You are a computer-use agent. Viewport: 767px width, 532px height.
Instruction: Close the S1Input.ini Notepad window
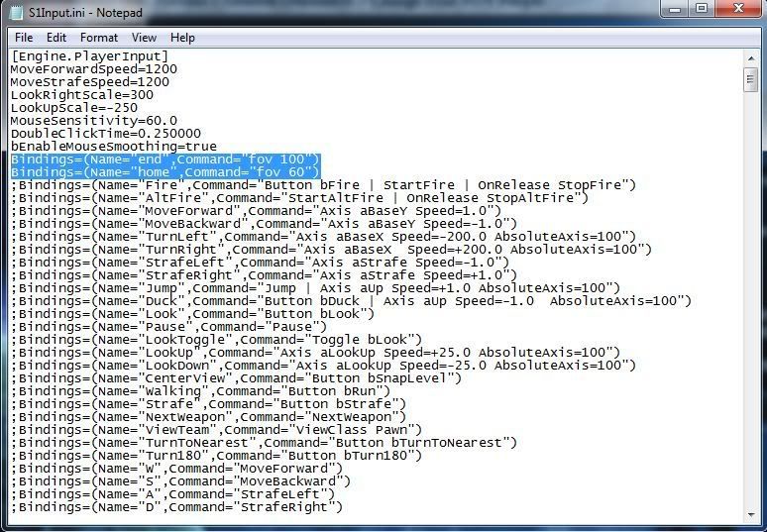tap(737, 10)
